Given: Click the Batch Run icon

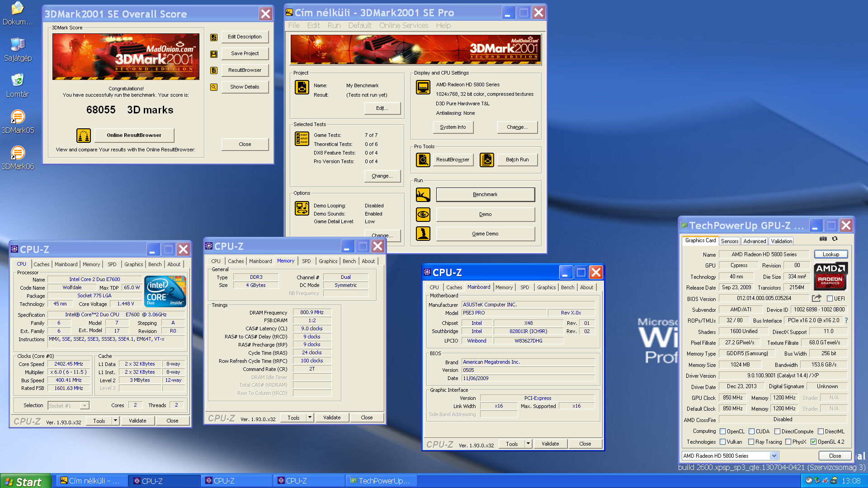Looking at the screenshot, I should 486,160.
